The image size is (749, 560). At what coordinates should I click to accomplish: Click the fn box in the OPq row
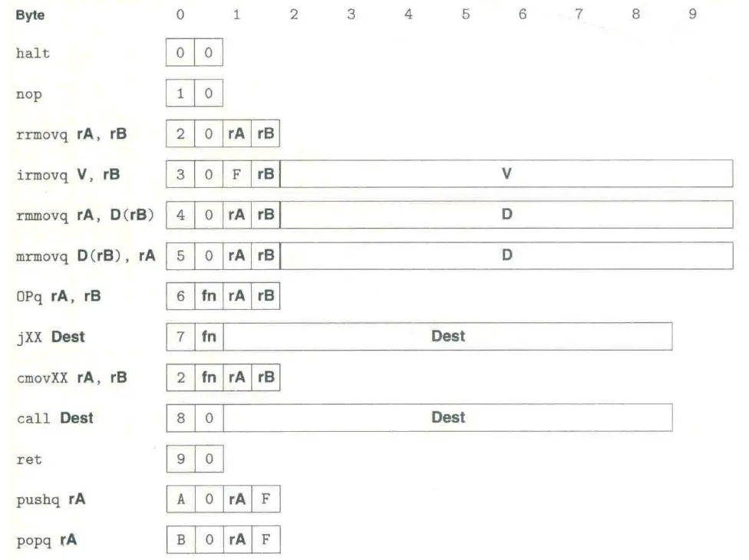pyautogui.click(x=209, y=296)
